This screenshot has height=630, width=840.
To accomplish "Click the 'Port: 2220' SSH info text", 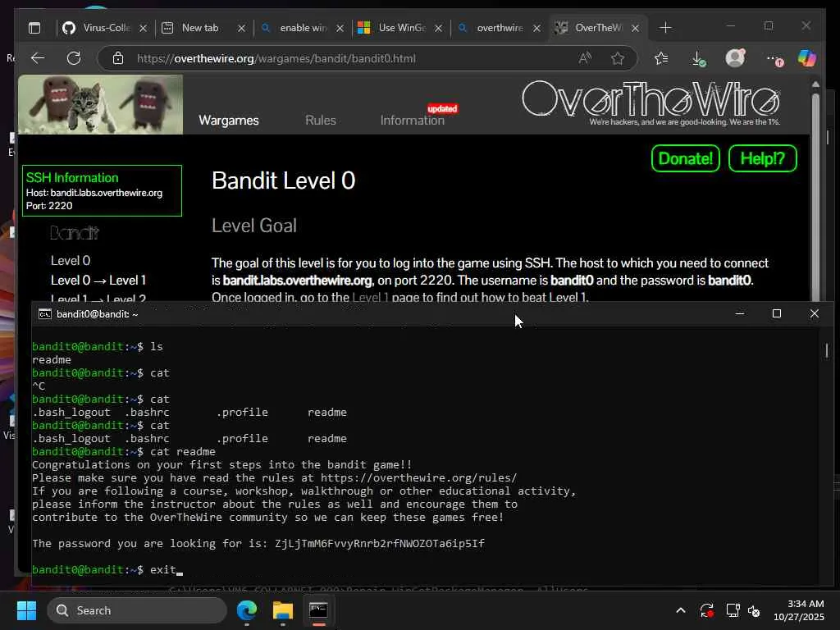I will [49, 206].
